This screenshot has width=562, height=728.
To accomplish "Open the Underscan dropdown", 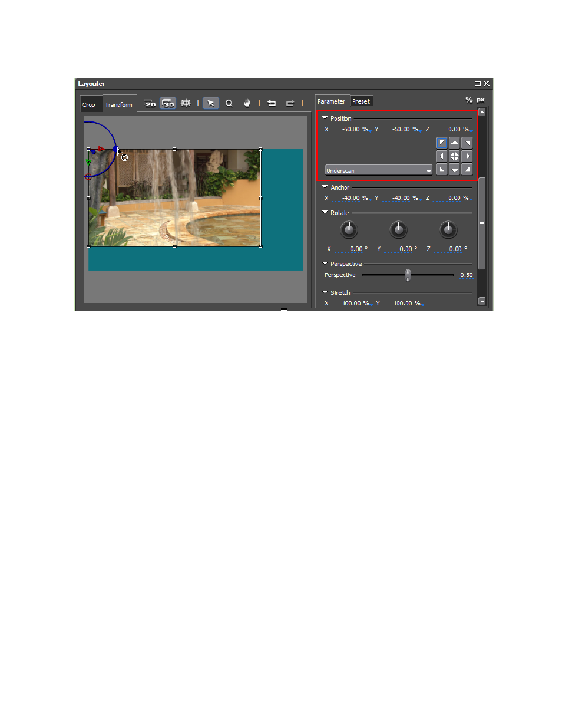I will (378, 170).
